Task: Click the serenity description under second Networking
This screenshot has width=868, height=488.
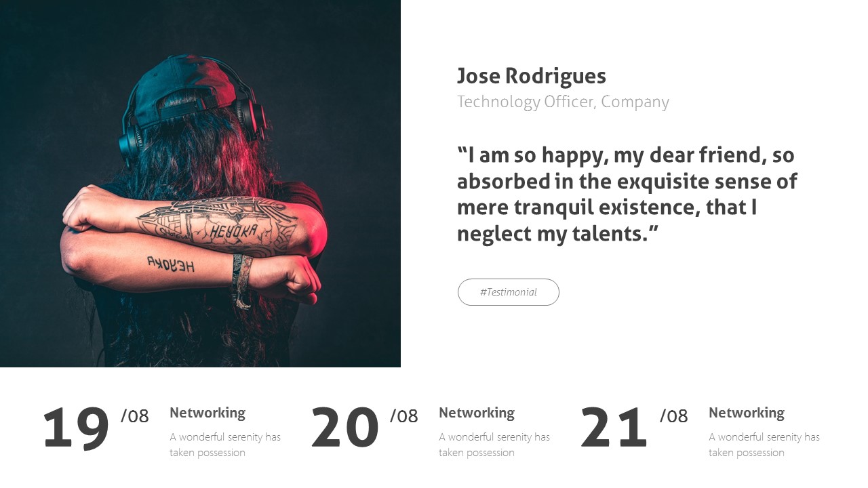Action: coord(494,445)
